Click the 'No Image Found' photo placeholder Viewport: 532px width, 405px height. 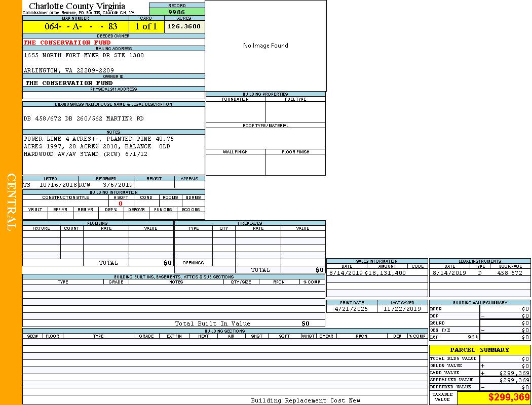(x=265, y=46)
